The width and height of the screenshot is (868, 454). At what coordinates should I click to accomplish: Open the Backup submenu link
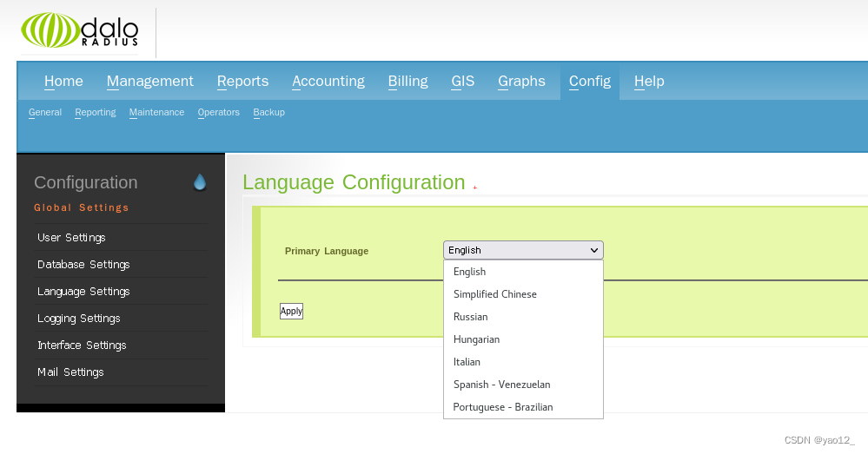click(269, 112)
